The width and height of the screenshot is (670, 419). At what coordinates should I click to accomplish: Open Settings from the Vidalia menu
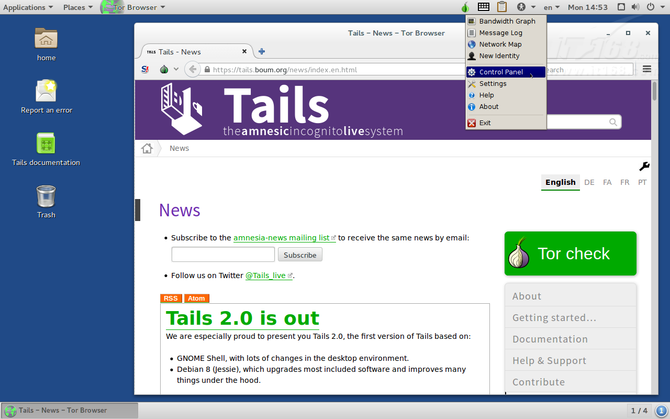click(506, 83)
